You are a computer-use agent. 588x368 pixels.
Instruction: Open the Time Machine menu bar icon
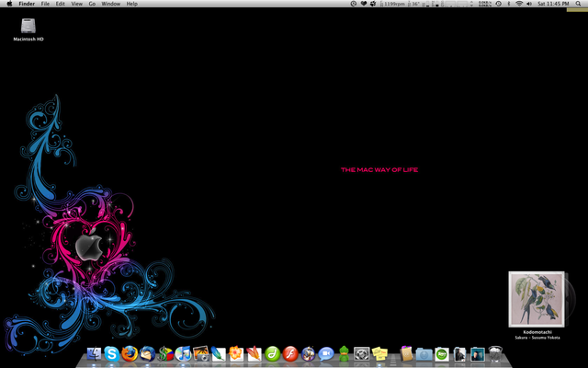point(498,4)
